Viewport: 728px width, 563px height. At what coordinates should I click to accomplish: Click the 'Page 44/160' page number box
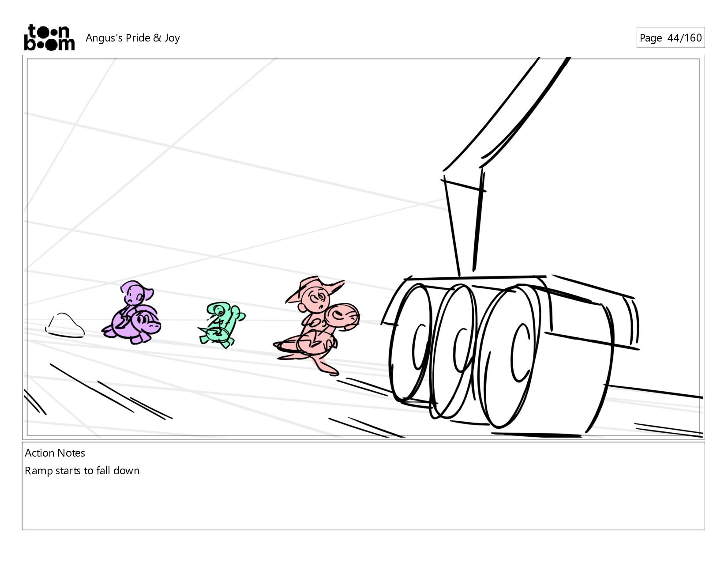670,38
